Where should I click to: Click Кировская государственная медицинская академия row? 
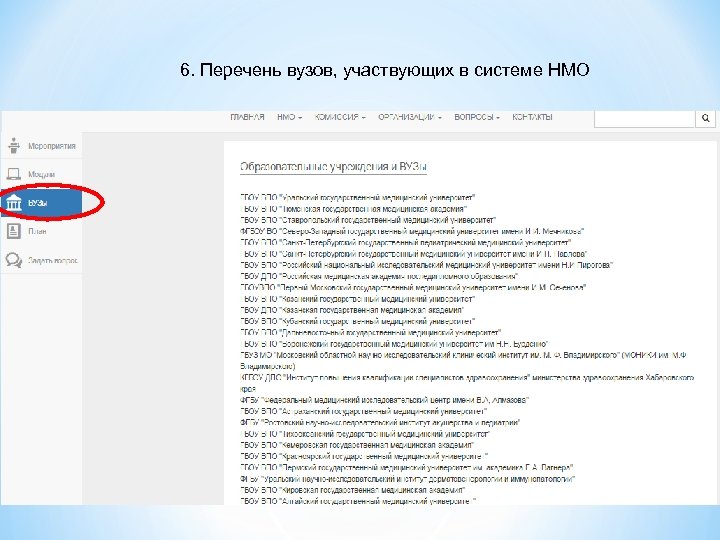click(353, 490)
